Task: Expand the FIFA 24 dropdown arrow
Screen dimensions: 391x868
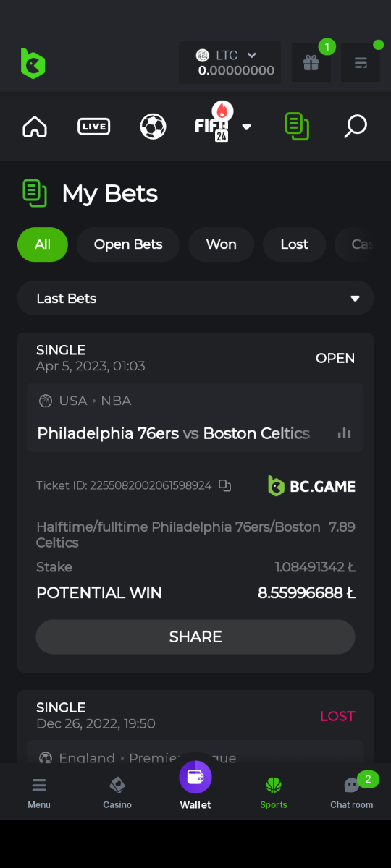Action: point(246,127)
